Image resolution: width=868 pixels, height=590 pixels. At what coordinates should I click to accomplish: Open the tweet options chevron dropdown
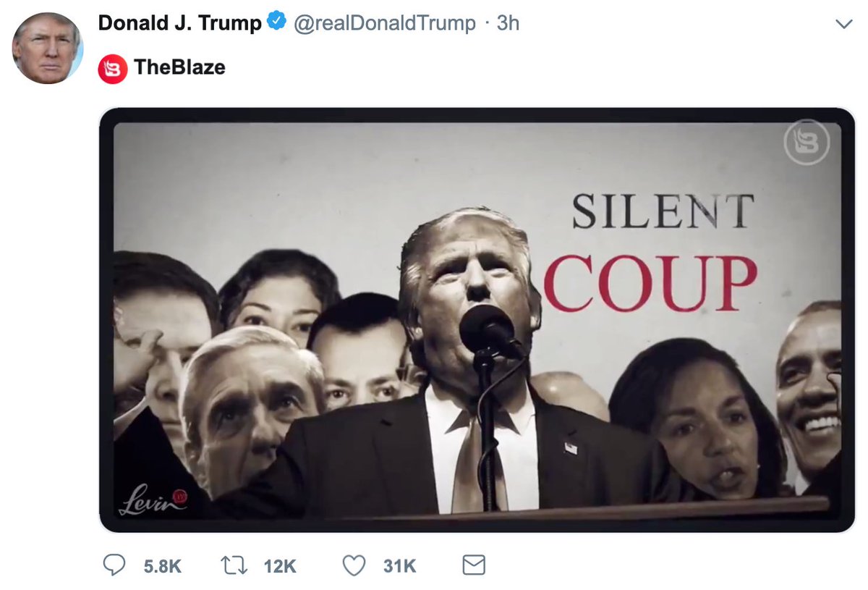pos(843,24)
